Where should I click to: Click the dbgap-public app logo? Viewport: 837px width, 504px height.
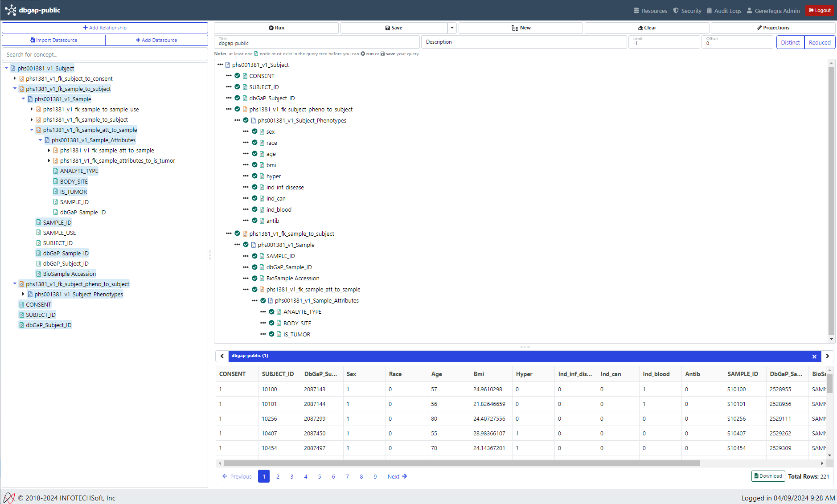point(11,10)
